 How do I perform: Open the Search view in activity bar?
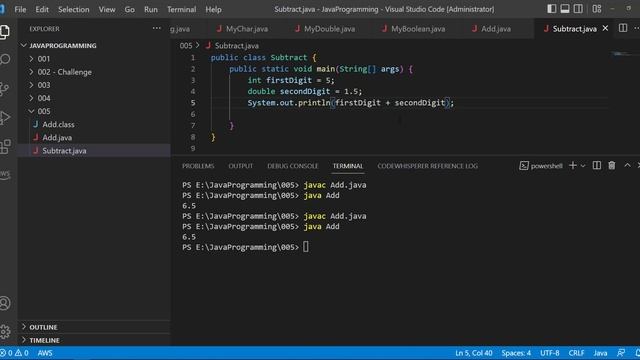(5, 60)
